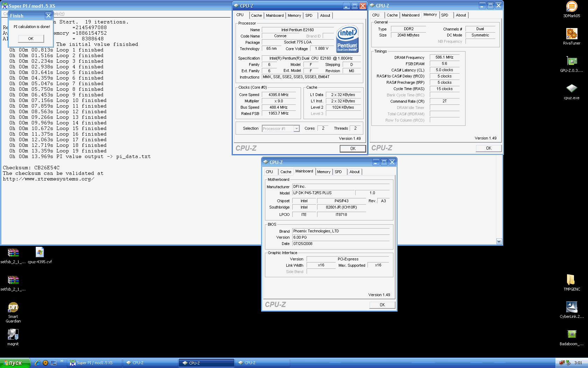588x368 pixels.
Task: Open the Help(H) menu in Super PI
Action: pyautogui.click(x=59, y=14)
